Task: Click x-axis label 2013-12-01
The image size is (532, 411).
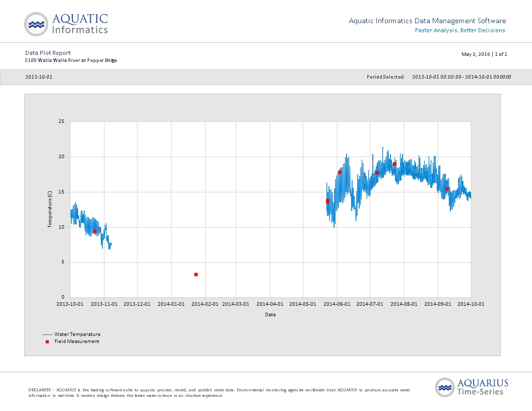Action: pos(137,304)
